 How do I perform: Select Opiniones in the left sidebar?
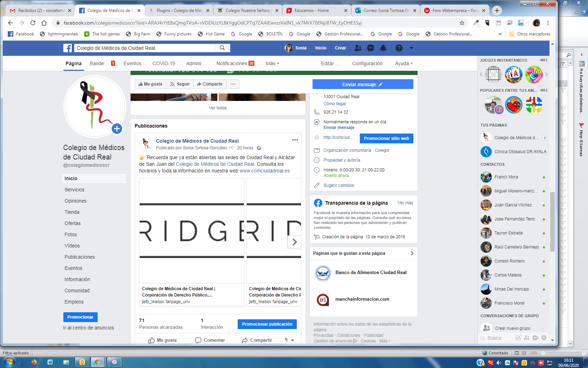point(76,201)
